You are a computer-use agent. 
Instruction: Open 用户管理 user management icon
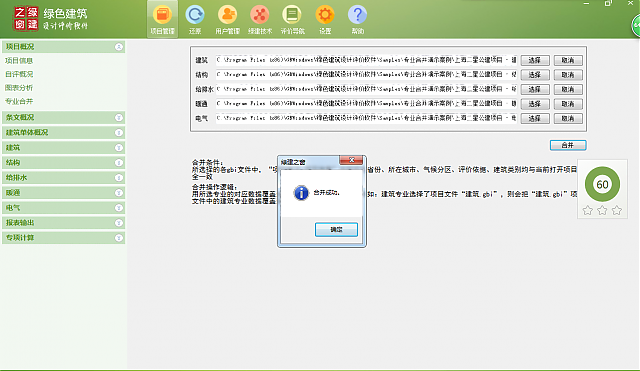pyautogui.click(x=227, y=19)
